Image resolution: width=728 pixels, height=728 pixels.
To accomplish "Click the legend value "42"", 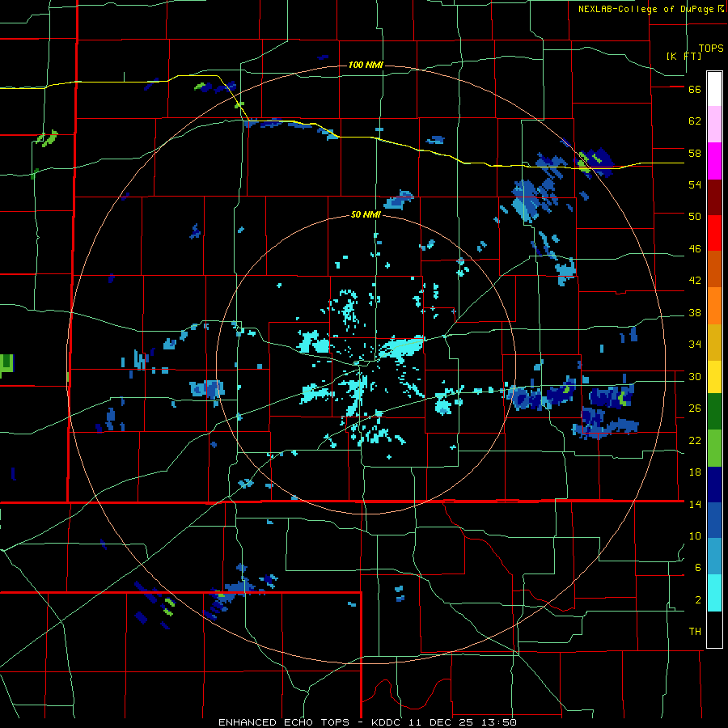I will click(x=695, y=281).
